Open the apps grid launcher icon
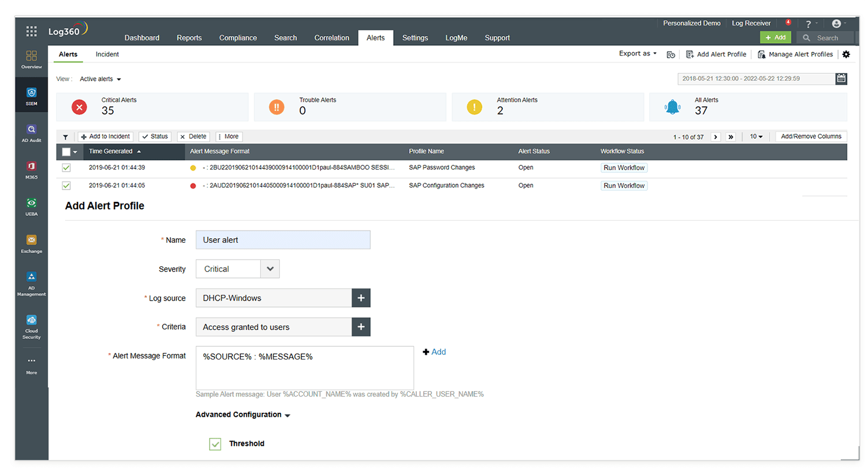 pyautogui.click(x=31, y=31)
